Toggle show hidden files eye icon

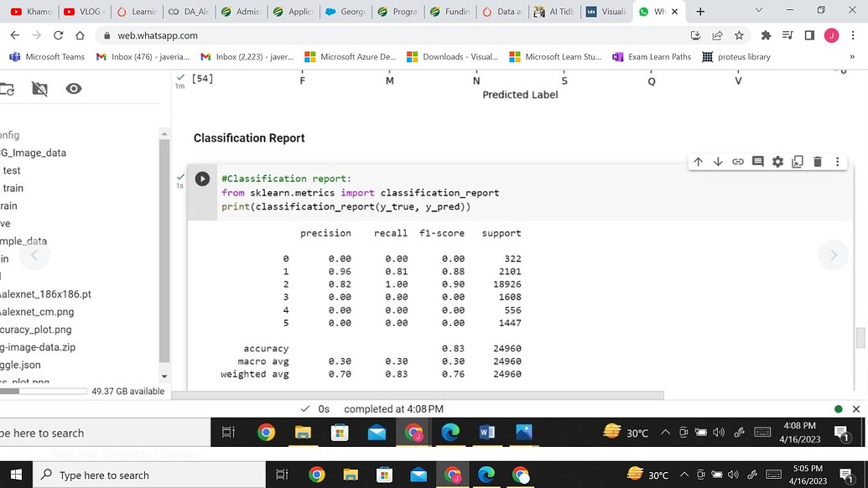point(74,89)
